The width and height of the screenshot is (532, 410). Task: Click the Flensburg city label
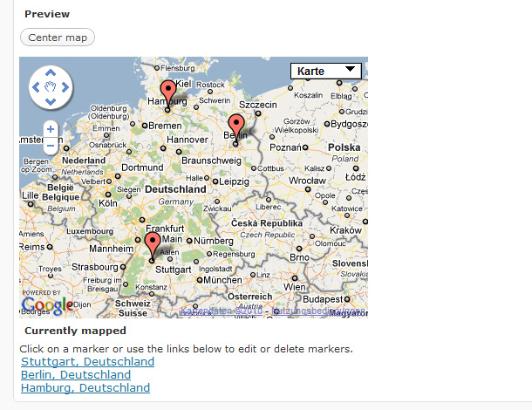tap(178, 68)
